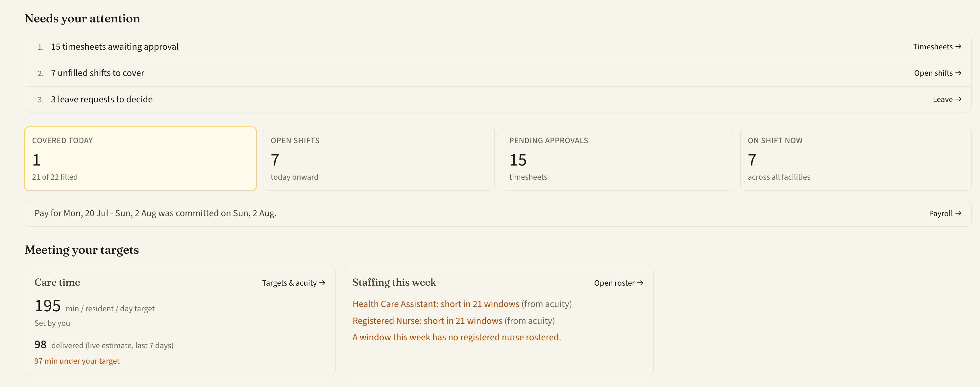Click the 97 min under target warning

(77, 361)
